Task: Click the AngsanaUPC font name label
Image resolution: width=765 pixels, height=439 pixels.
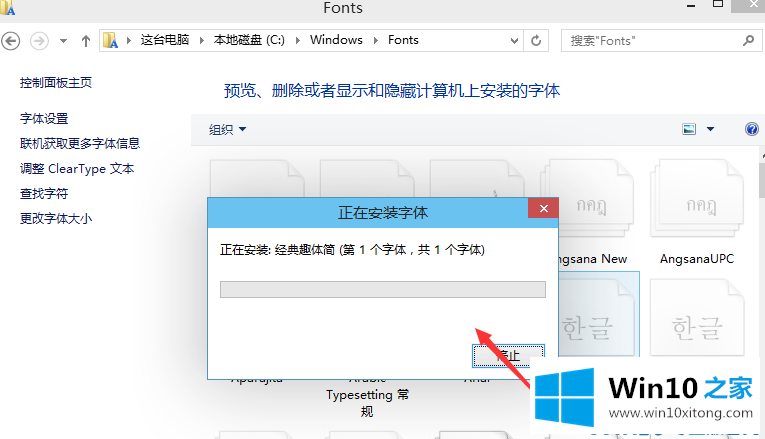Action: pos(697,259)
